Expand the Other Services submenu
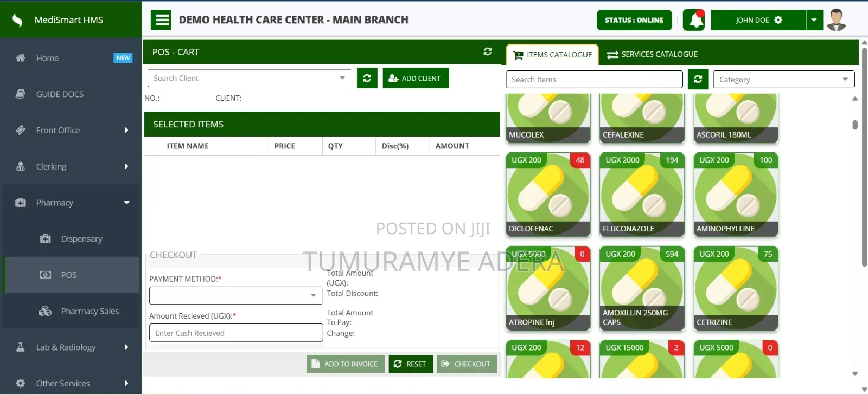 point(126,383)
